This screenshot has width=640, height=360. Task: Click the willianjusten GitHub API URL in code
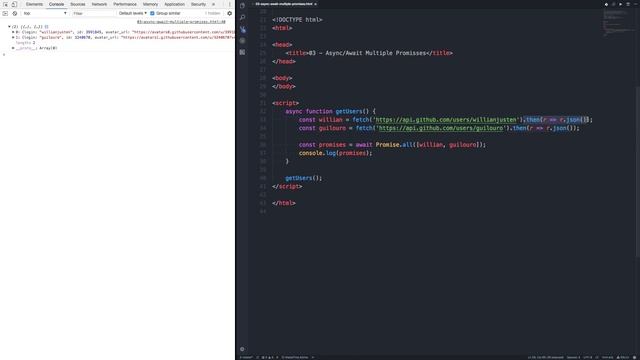(x=446, y=120)
